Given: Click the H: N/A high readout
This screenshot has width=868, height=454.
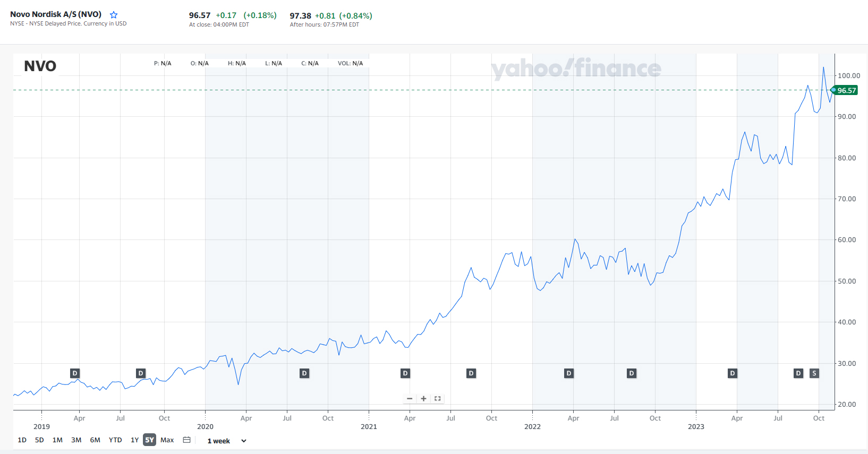Looking at the screenshot, I should [x=237, y=63].
